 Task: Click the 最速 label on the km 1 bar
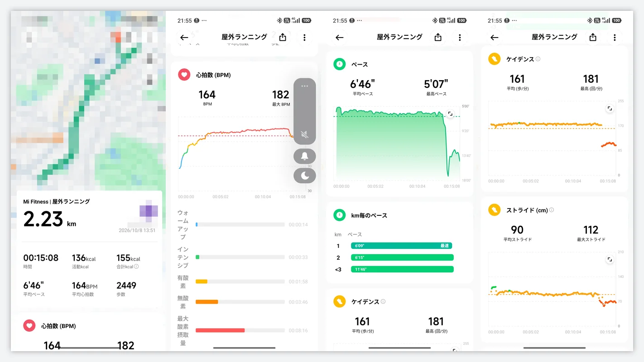[x=445, y=246]
